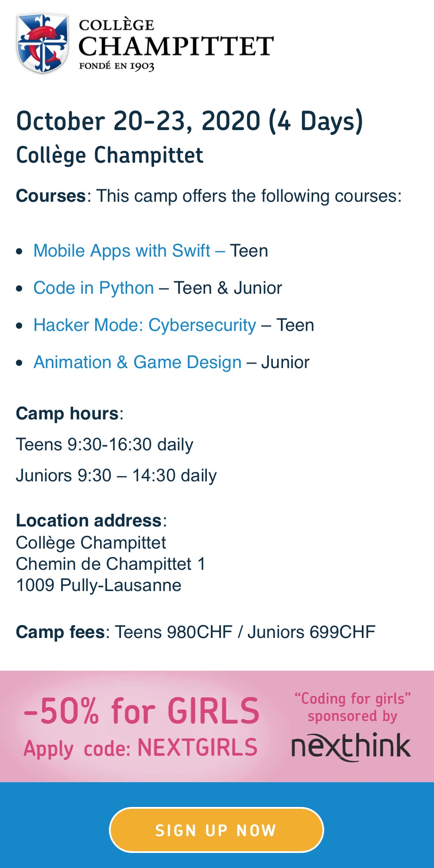Click the Collège Champittet subheading below the date
The image size is (434, 868).
[110, 155]
